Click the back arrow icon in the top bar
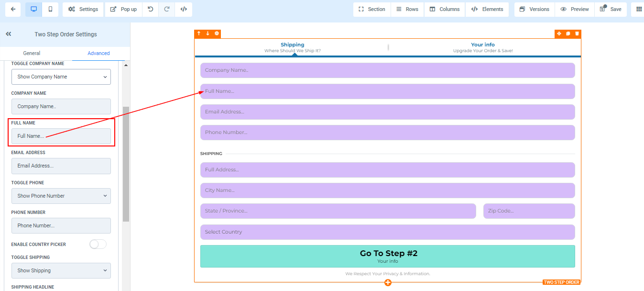 (x=13, y=9)
